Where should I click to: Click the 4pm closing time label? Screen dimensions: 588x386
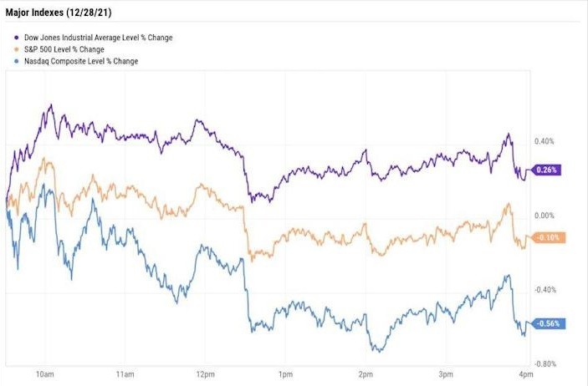tap(524, 373)
